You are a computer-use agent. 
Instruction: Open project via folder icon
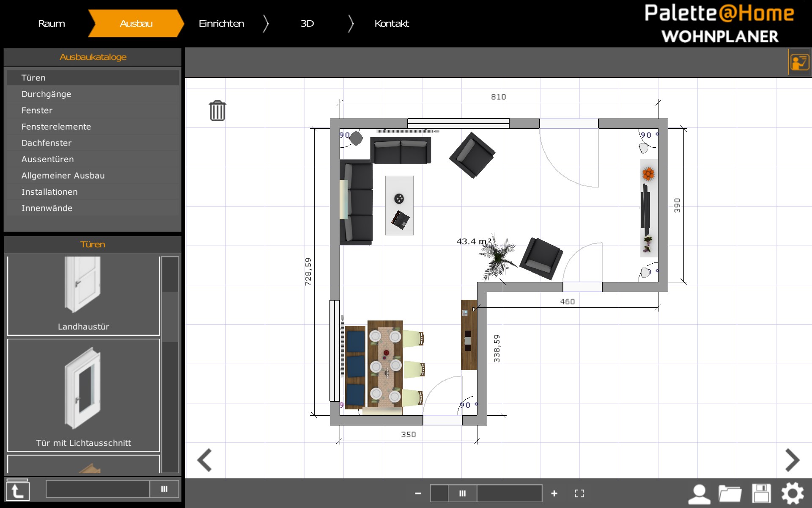click(730, 494)
